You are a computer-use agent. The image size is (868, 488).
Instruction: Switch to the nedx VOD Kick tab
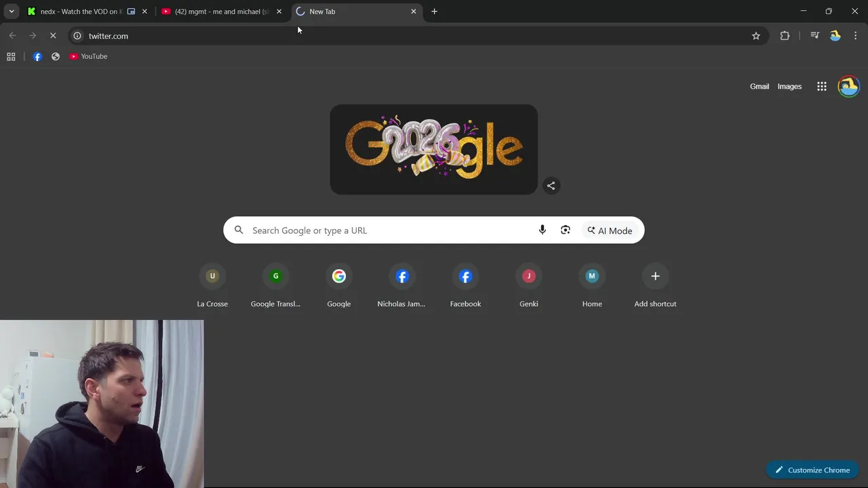pyautogui.click(x=81, y=12)
